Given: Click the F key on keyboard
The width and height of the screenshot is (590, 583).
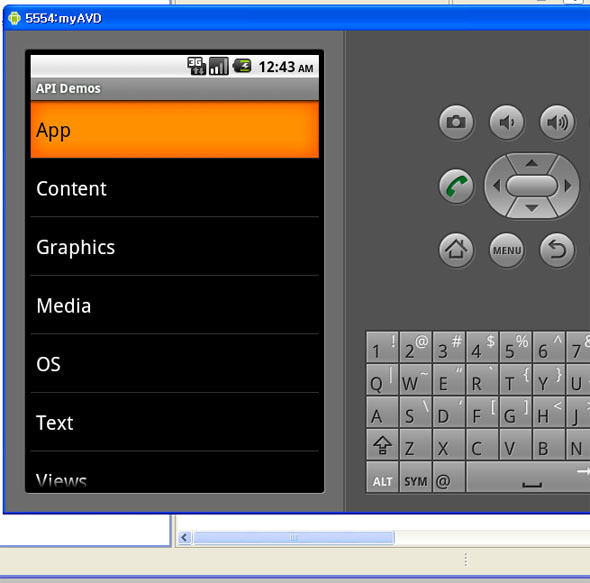Looking at the screenshot, I should coord(482,412).
